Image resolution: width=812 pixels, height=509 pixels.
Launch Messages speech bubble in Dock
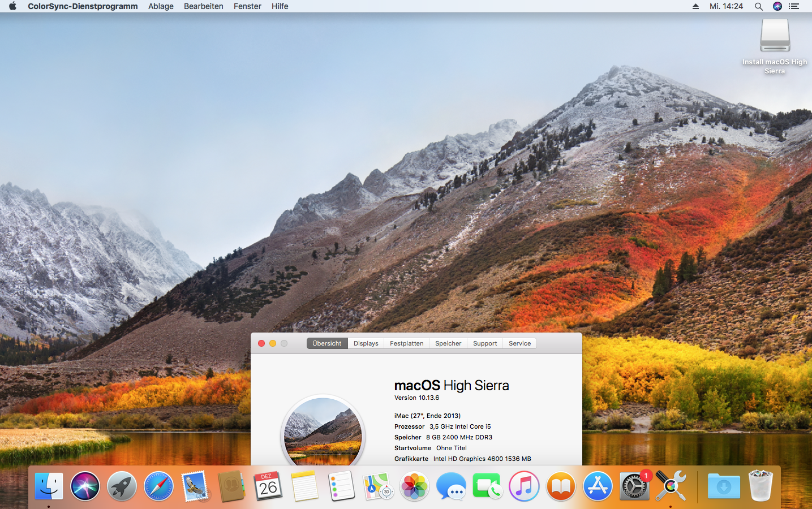(451, 486)
